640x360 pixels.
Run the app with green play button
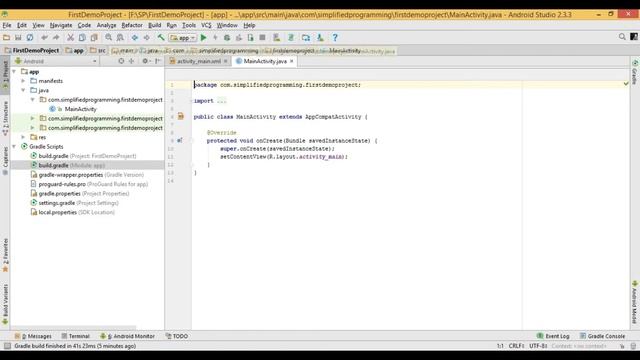(x=203, y=38)
